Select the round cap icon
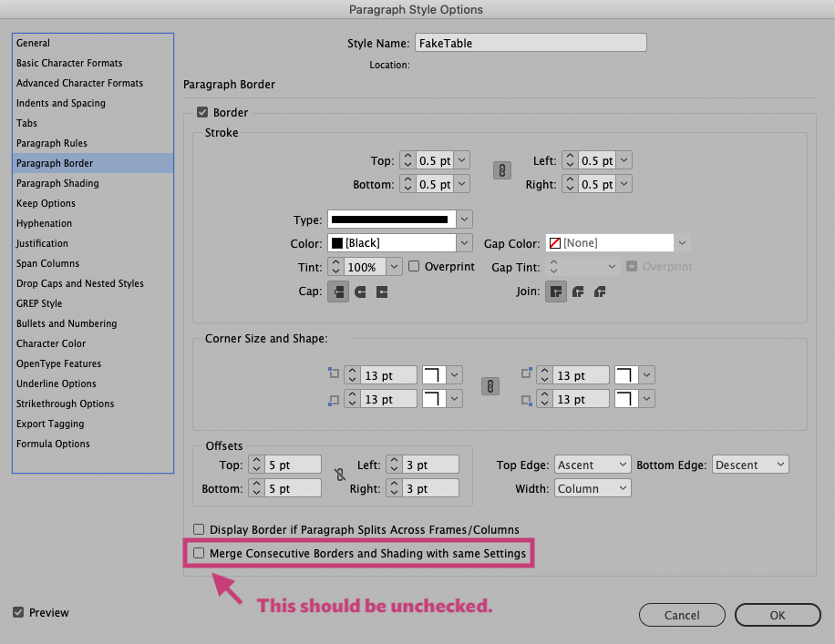835x644 pixels. pos(360,292)
